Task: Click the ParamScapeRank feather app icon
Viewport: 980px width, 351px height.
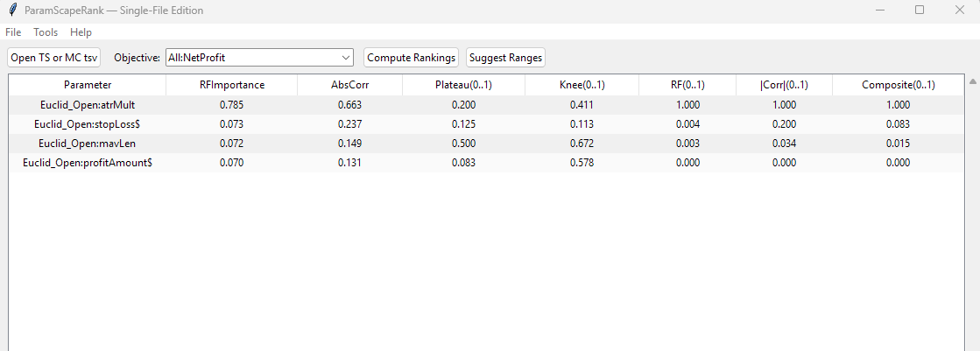Action: click(11, 10)
